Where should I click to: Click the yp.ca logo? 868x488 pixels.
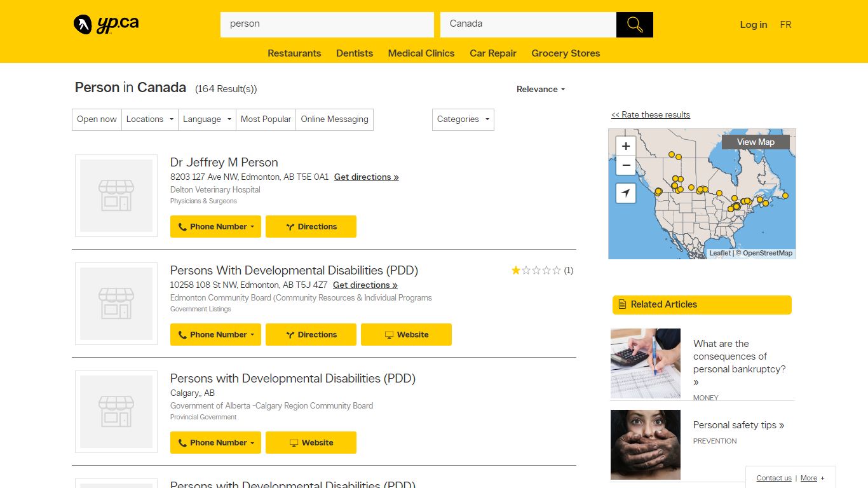coord(106,25)
